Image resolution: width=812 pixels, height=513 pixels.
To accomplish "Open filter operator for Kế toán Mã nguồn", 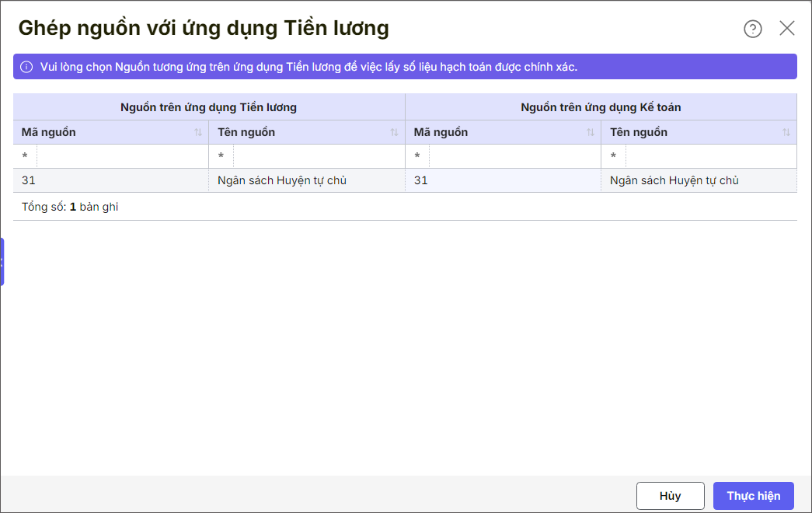I will click(x=417, y=157).
